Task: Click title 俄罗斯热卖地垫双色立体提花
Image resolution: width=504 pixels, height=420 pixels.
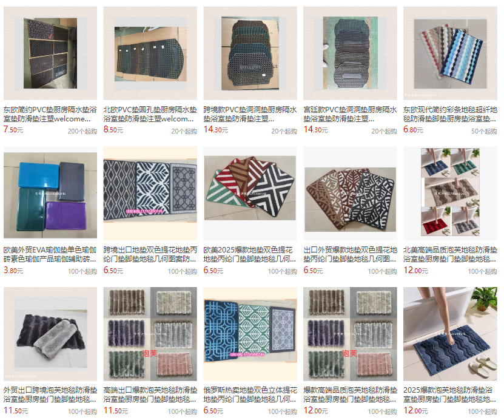Action: (250, 395)
